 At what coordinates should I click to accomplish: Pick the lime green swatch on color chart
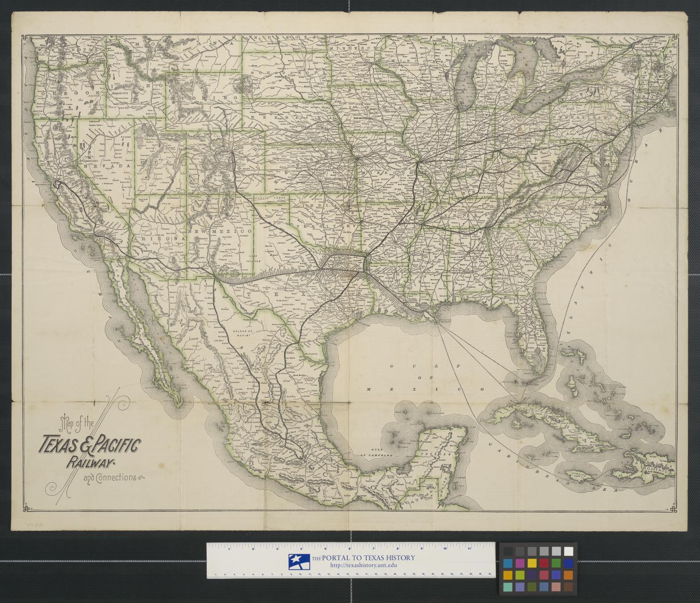[520, 575]
